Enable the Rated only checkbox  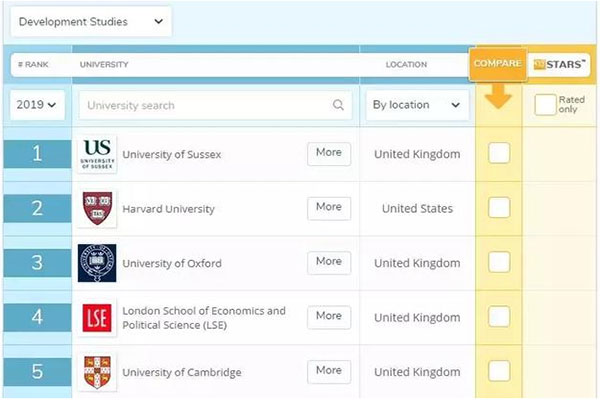click(544, 103)
